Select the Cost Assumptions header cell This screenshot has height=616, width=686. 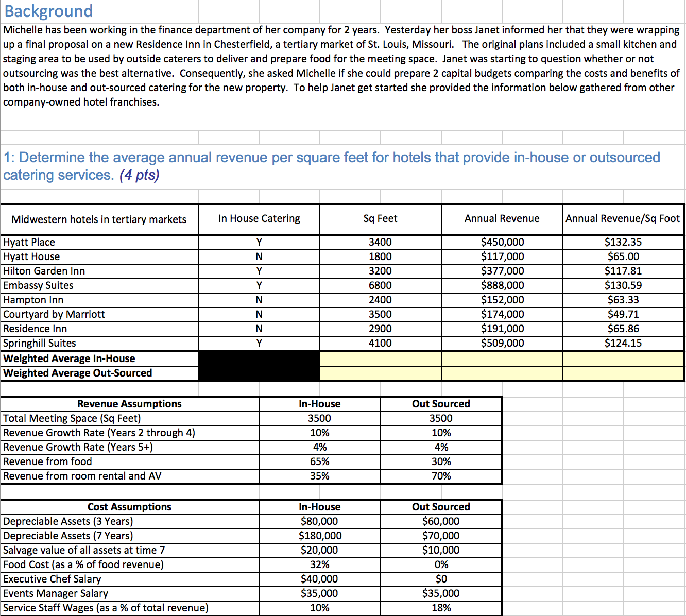(130, 507)
